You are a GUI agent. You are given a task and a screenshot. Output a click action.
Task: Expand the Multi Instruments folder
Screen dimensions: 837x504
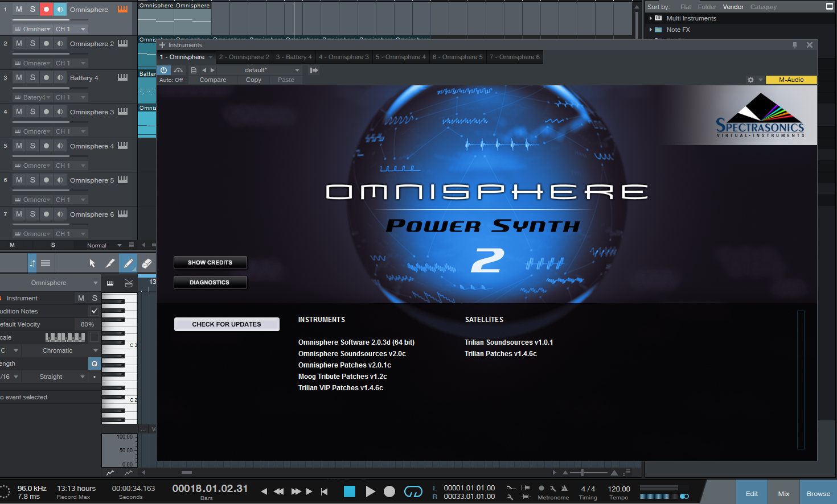click(650, 18)
